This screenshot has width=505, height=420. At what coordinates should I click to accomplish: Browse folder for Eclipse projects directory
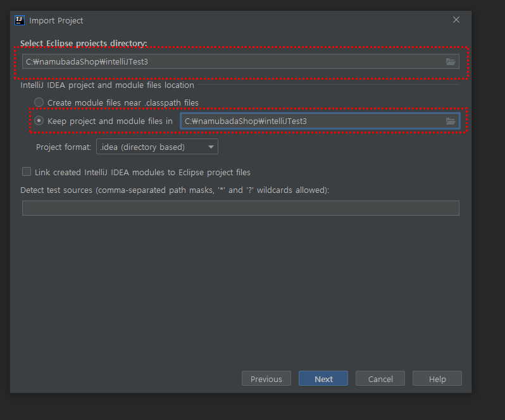click(x=450, y=61)
